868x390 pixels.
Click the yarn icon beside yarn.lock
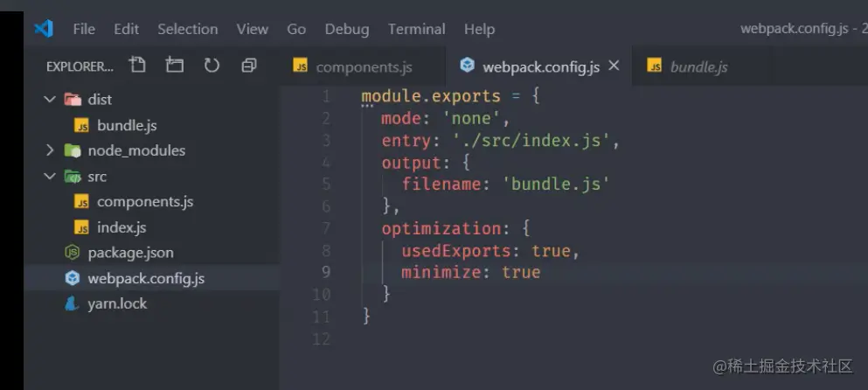pos(72,303)
